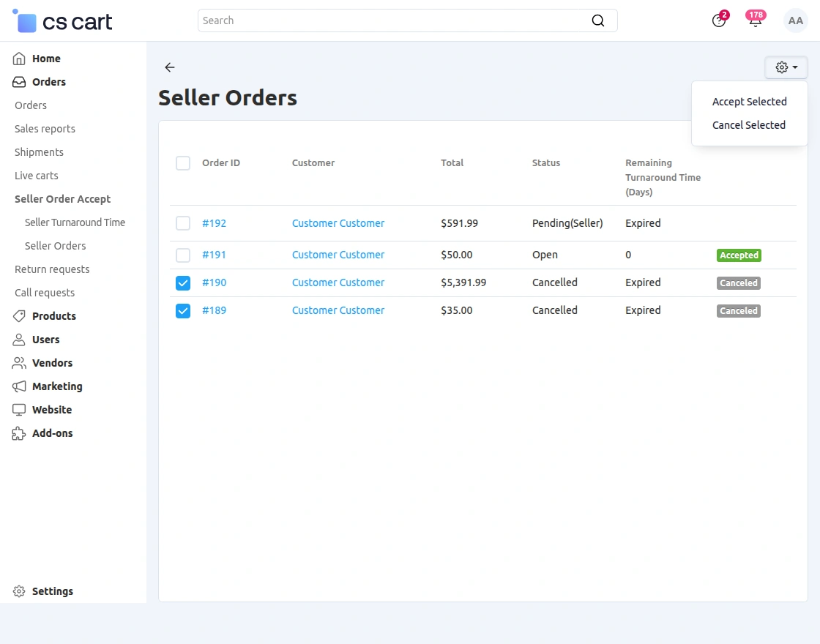
Task: Open the Products section icon in sidebar
Action: [19, 316]
